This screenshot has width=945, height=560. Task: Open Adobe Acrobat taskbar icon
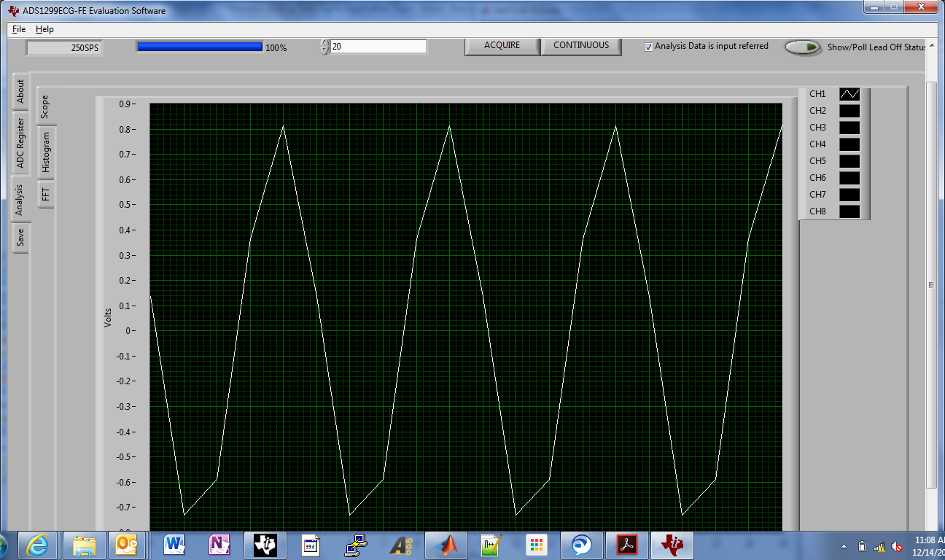coord(628,545)
